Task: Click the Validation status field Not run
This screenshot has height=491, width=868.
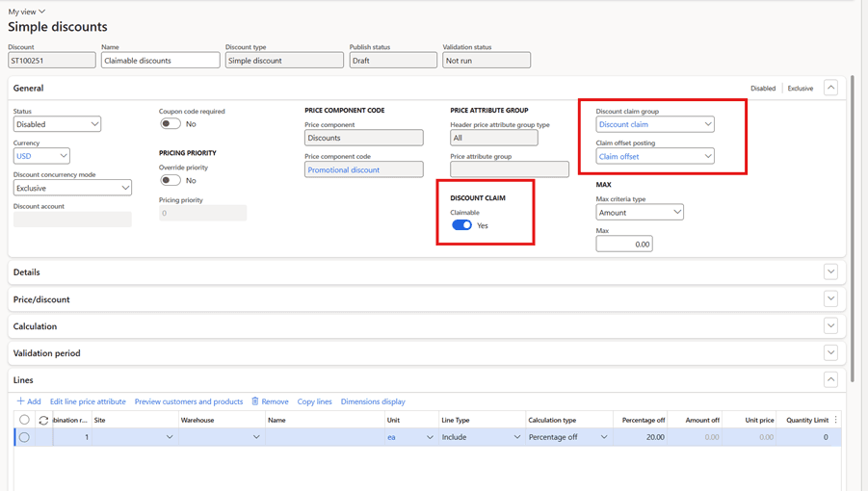Action: [x=487, y=61]
